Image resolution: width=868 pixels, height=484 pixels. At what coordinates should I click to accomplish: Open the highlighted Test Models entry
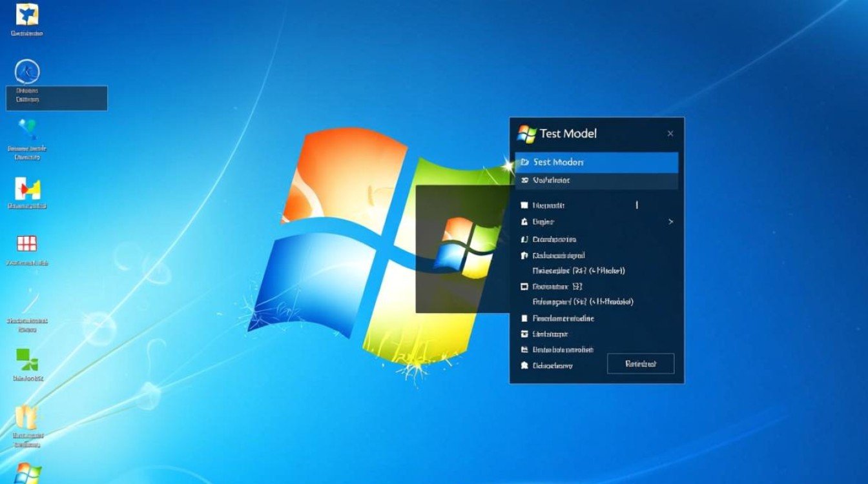coord(595,162)
